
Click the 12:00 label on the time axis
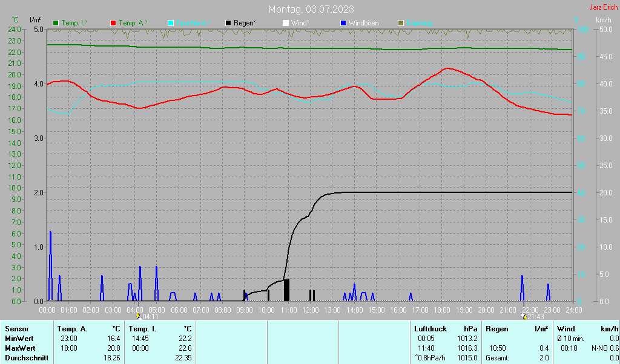pos(311,310)
